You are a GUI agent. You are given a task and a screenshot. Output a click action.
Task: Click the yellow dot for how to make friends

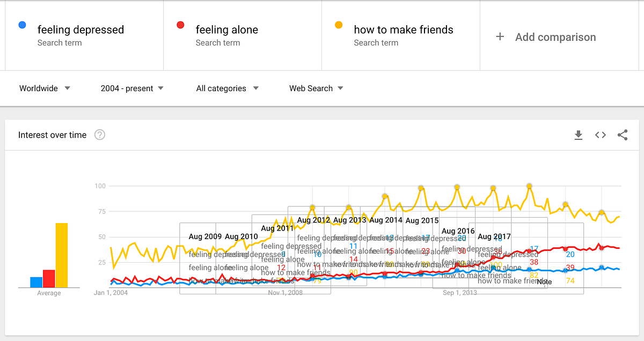(339, 25)
